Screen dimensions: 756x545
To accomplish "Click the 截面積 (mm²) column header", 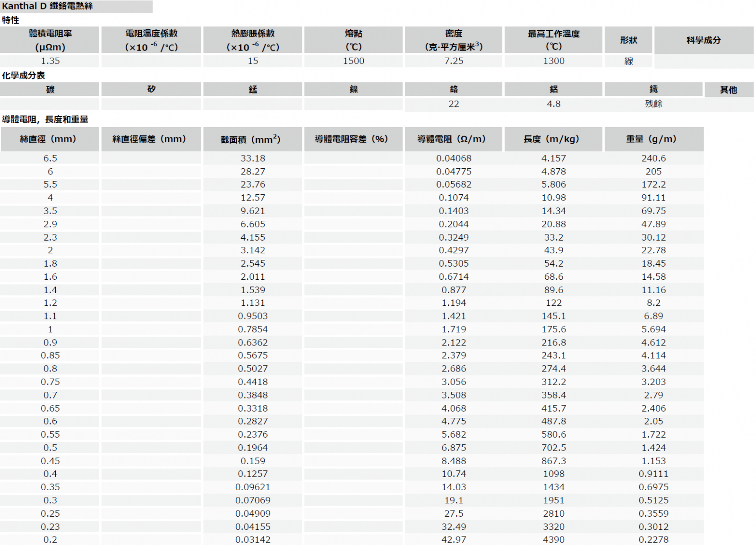I will [253, 139].
